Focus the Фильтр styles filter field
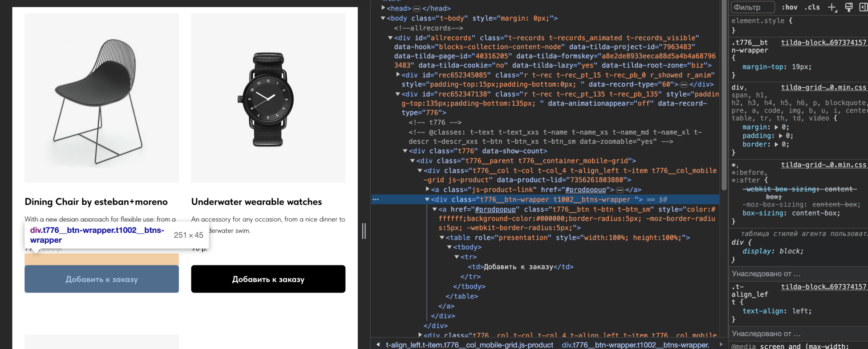The image size is (868, 349). (x=753, y=7)
